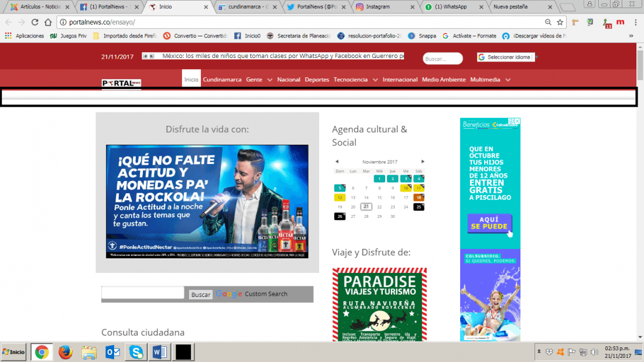This screenshot has height=362, width=644.
Task: Click the volume speaker tray icon
Action: pos(594,352)
